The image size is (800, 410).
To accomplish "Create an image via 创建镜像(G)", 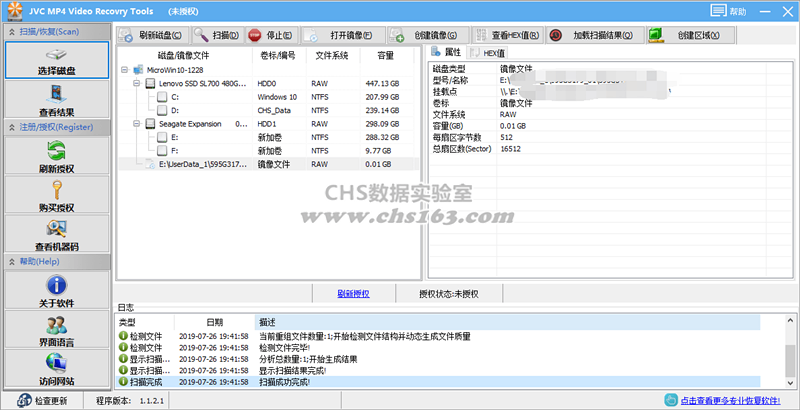I will click(x=428, y=35).
